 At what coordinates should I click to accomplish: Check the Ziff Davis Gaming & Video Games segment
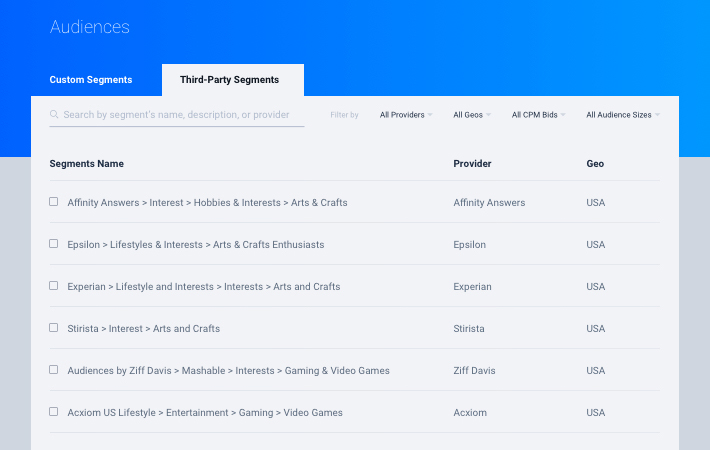pos(53,369)
